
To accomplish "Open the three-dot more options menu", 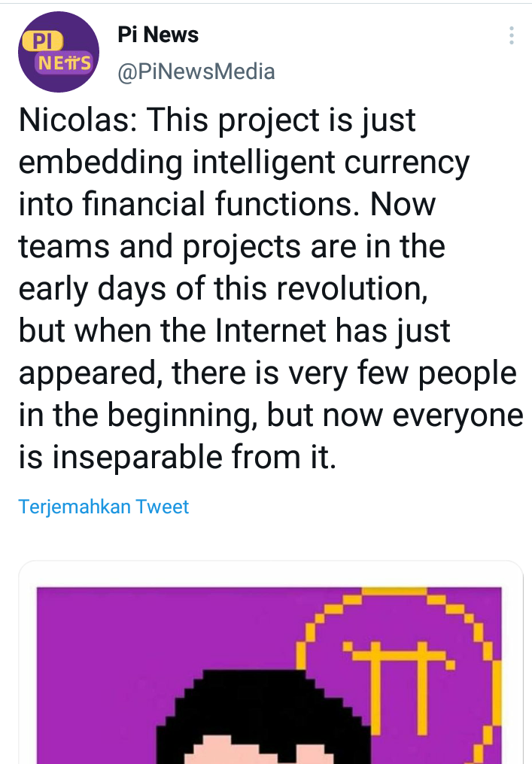I will pos(512,36).
